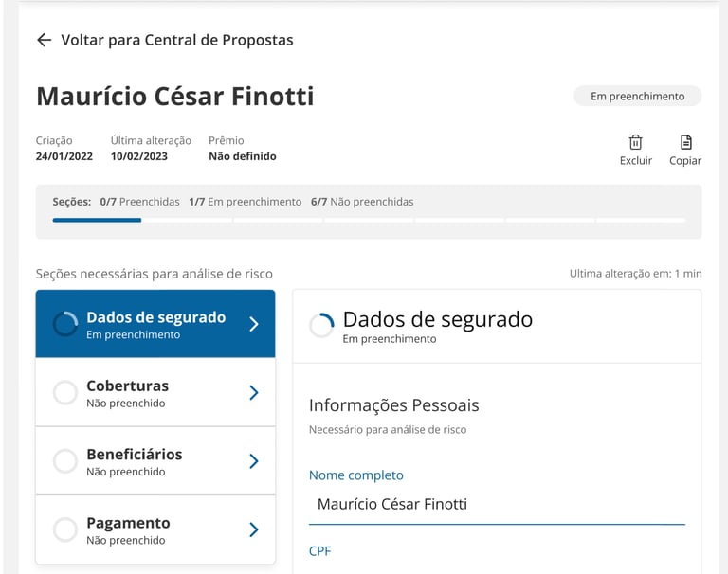Click the Nome completo input field
This screenshot has width=728, height=574.
click(x=496, y=504)
